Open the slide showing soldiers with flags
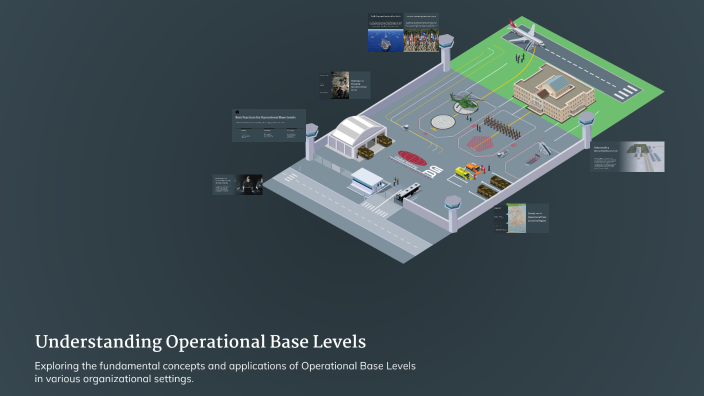The image size is (704, 396). pos(421,33)
